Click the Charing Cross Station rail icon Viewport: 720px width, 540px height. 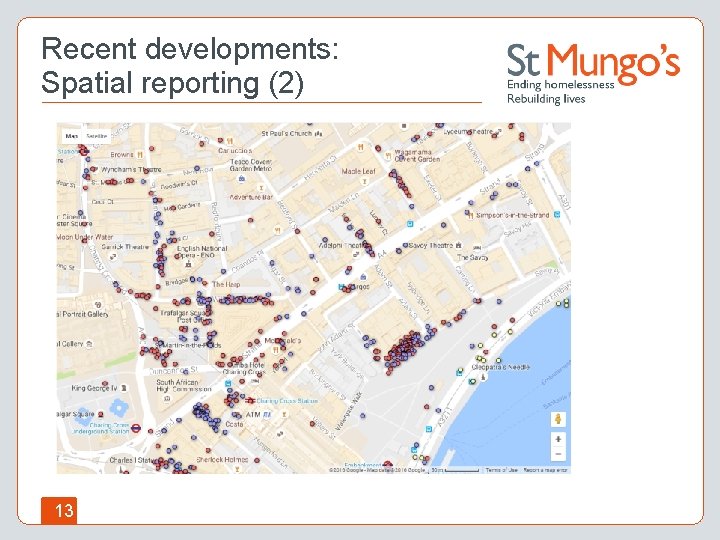250,401
